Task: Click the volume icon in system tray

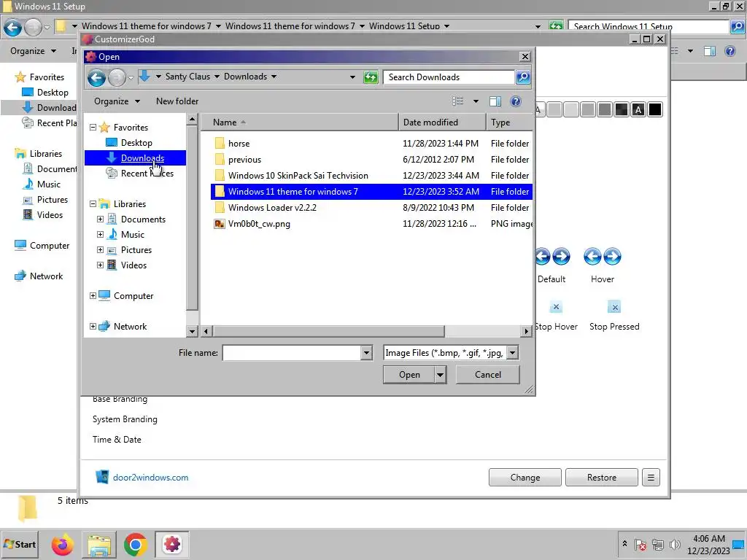Action: point(675,545)
